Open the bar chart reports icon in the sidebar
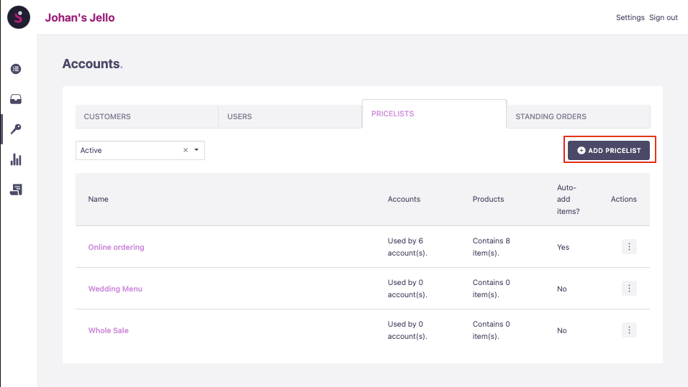The height and width of the screenshot is (387, 688). [x=16, y=159]
